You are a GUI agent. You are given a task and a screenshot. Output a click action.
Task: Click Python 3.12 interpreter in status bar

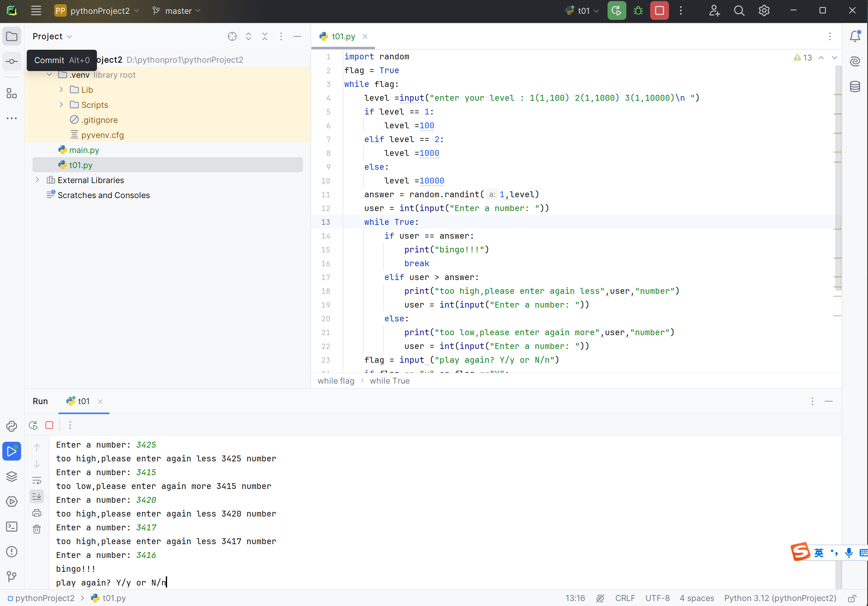[x=780, y=598]
